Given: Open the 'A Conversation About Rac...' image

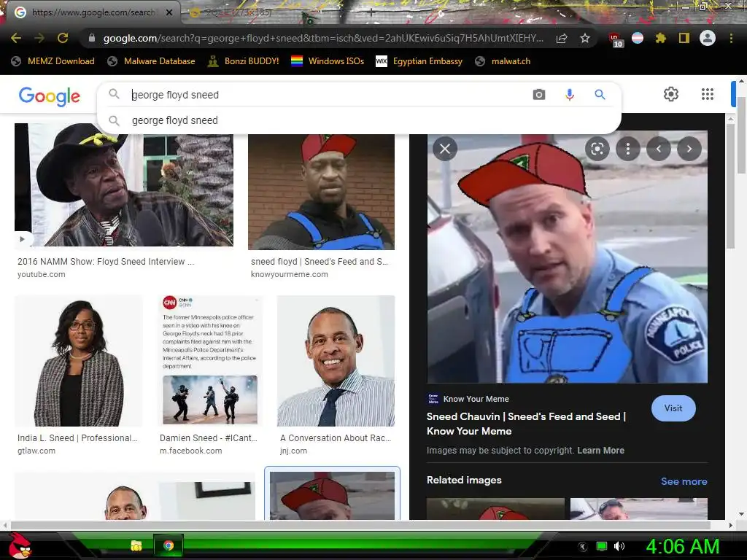Looking at the screenshot, I should [x=336, y=361].
